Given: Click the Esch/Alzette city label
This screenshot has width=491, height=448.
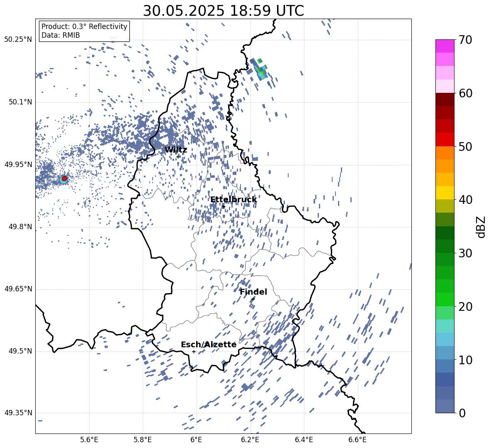Looking at the screenshot, I should 209,344.
